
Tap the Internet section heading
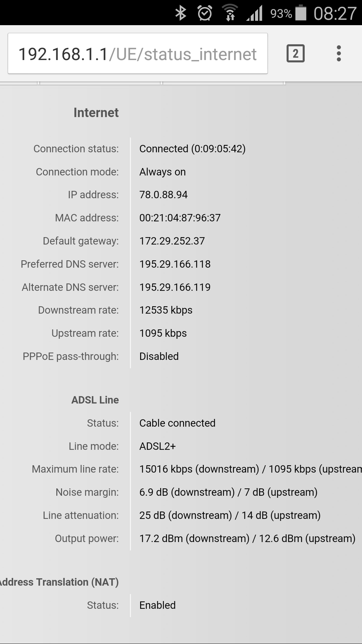click(x=96, y=113)
